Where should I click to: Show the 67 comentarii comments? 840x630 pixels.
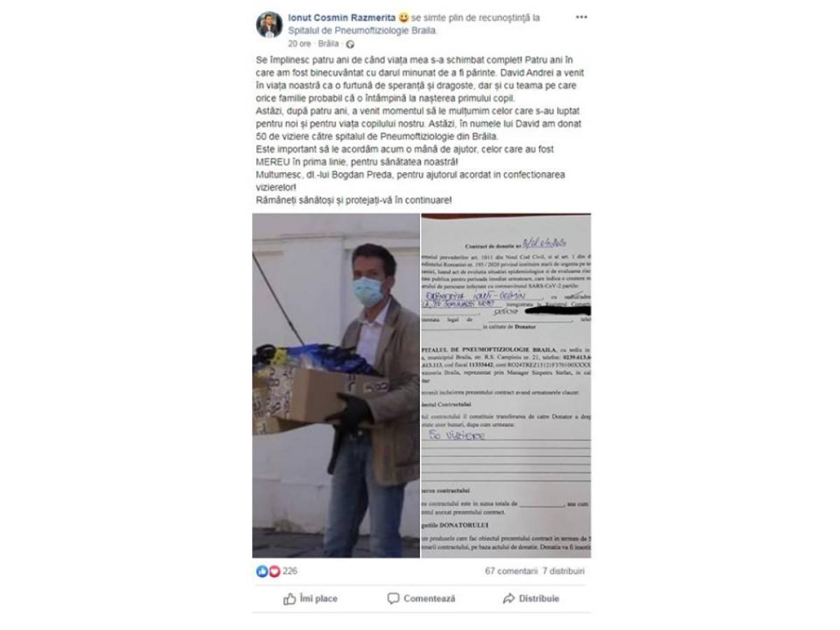pyautogui.click(x=511, y=571)
